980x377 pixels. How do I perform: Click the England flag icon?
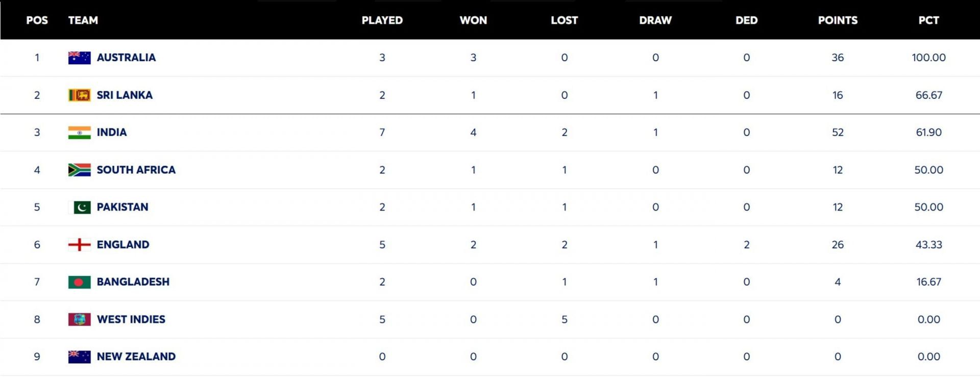click(x=79, y=245)
